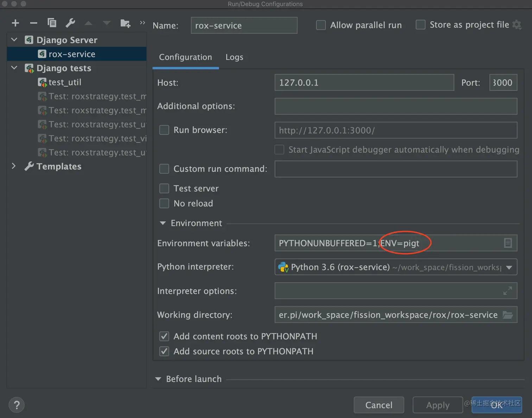Click the Run browser URL field
532x418 pixels.
coord(396,130)
